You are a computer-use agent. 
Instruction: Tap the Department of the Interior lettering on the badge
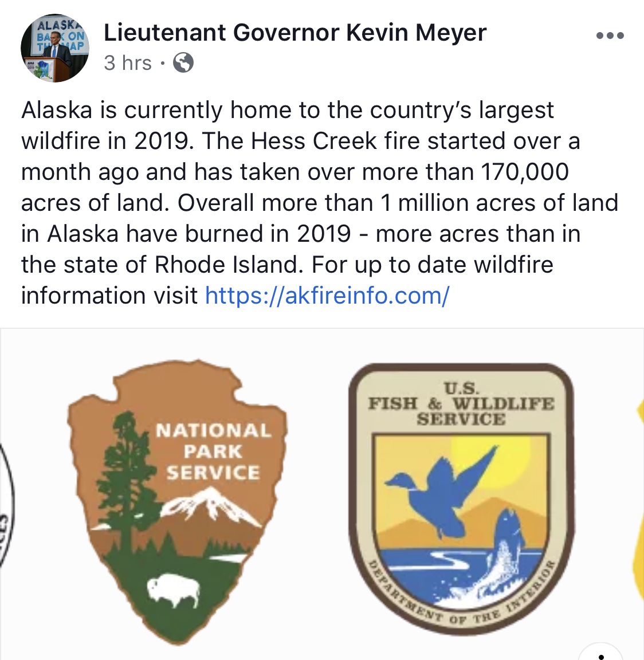pos(461,594)
